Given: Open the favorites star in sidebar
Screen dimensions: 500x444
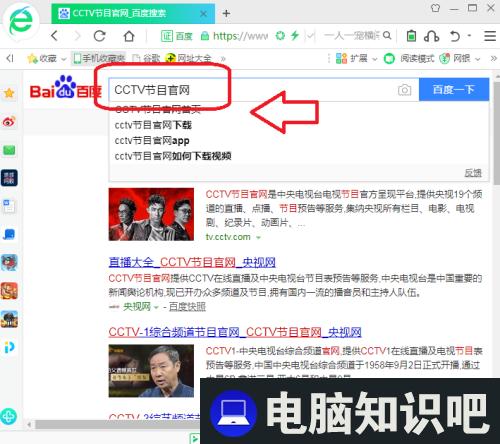Looking at the screenshot, I should pos(9,93).
